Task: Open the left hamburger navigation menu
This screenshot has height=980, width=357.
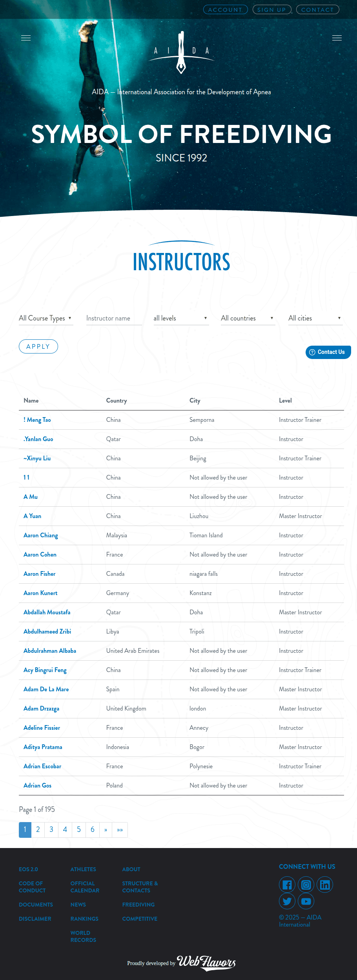Action: (26, 38)
